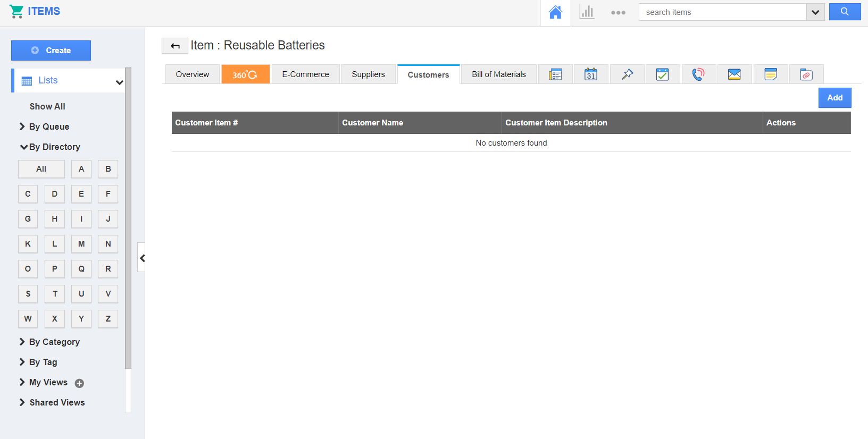Click the blue search magnifier button
The width and height of the screenshot is (868, 439).
click(845, 12)
